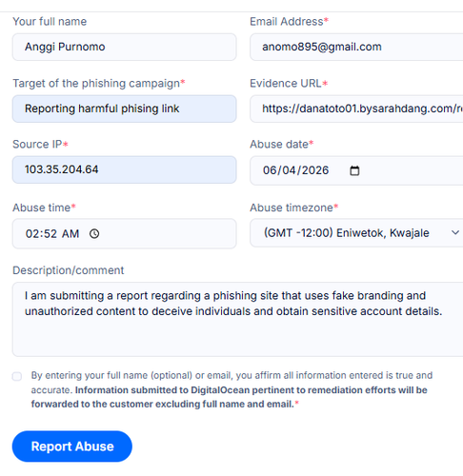Focus the Description/comment text area
The image size is (463, 476).
(237, 319)
